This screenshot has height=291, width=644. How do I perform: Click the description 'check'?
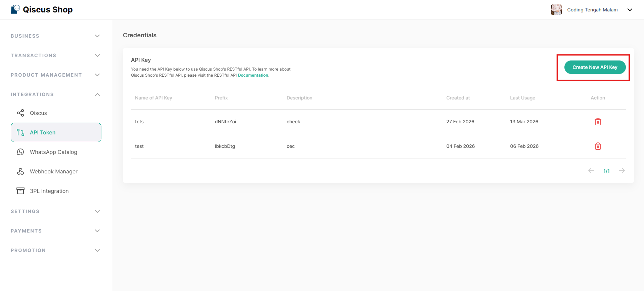pos(293,122)
